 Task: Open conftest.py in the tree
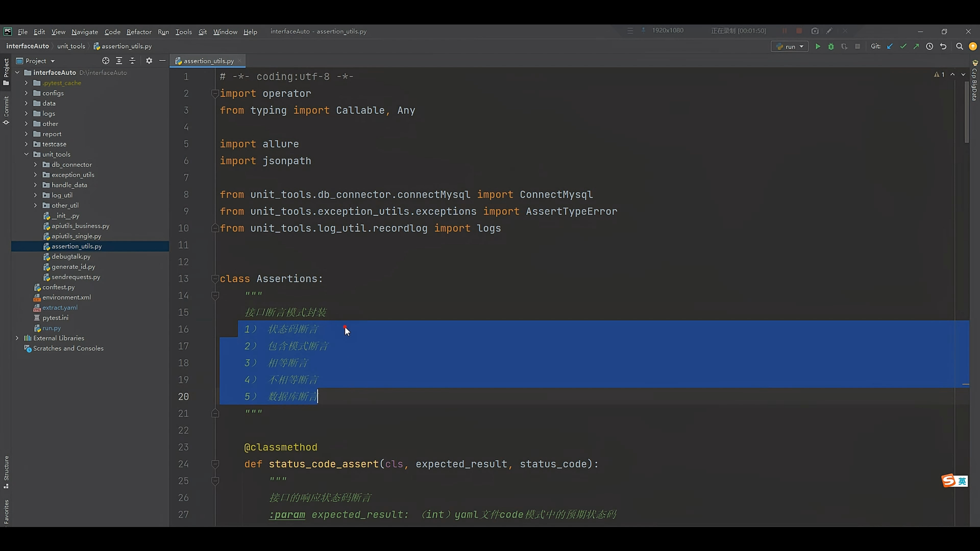click(58, 287)
